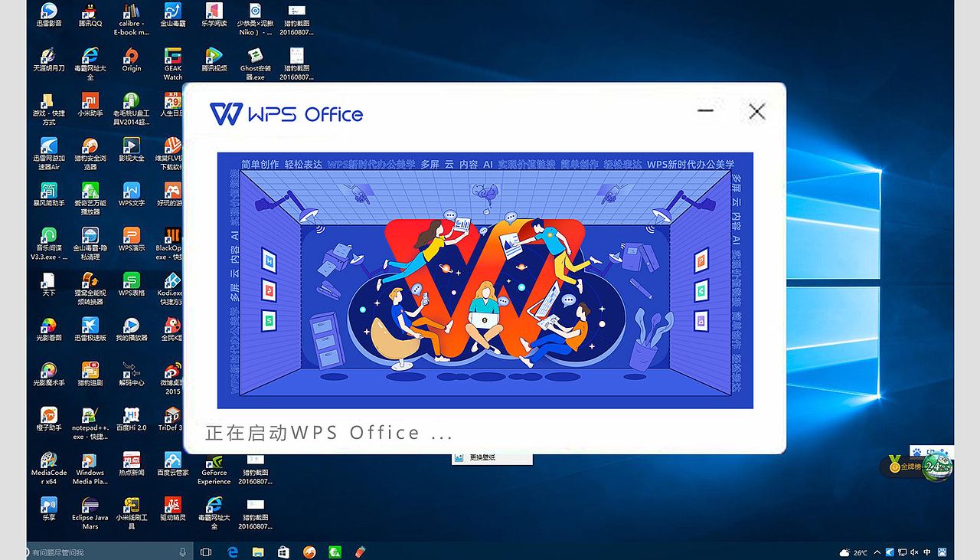Select the 金山毒霸 desktop icon

173,15
